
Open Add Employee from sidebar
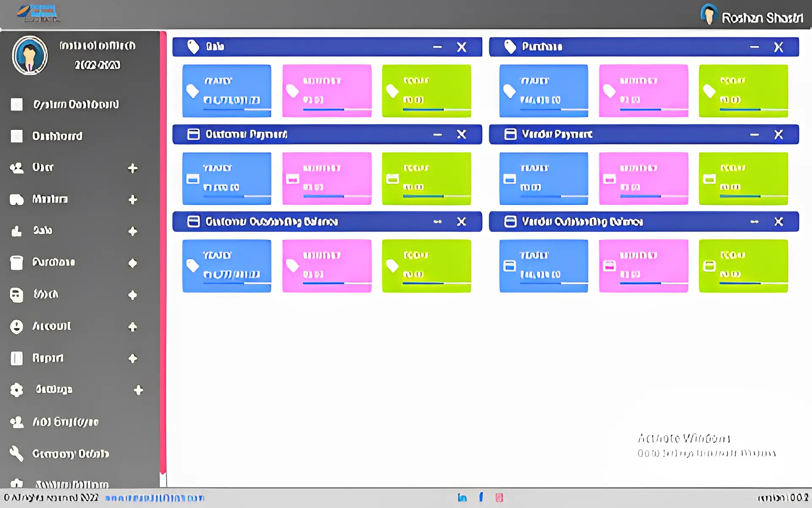[66, 422]
